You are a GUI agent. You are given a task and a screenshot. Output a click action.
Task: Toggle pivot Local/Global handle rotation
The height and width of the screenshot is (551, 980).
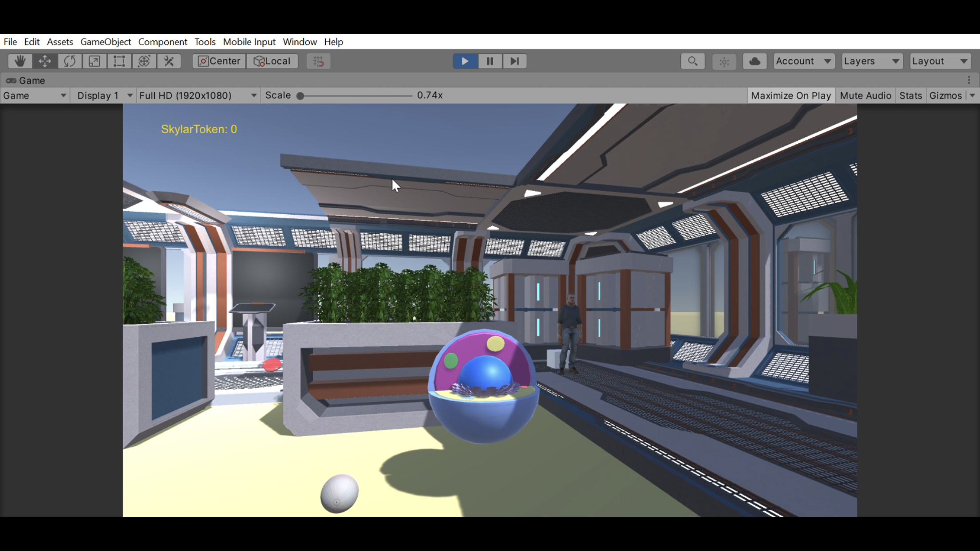pyautogui.click(x=272, y=61)
